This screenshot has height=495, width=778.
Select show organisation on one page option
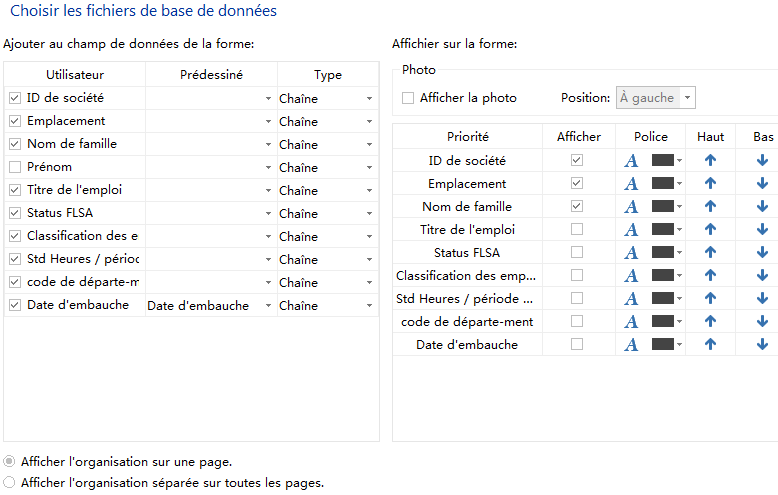point(10,462)
